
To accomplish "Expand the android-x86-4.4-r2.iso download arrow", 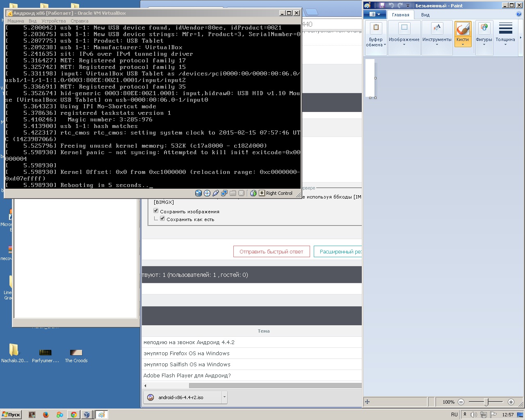I will 224,397.
